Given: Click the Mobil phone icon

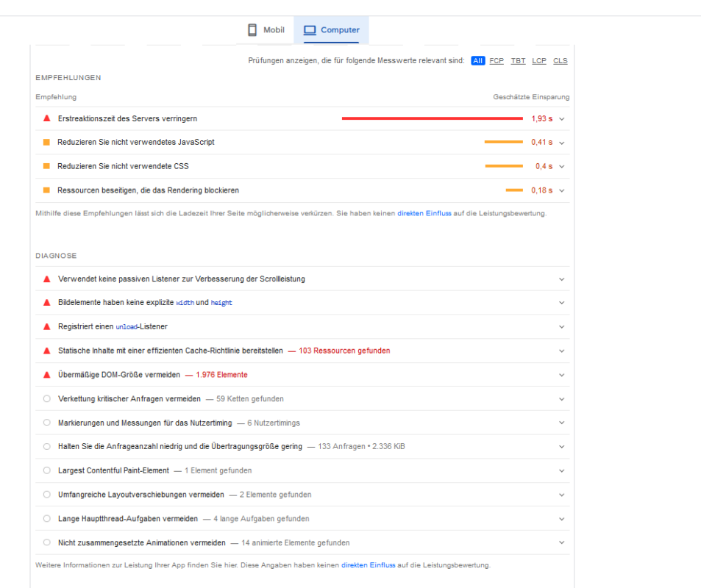Looking at the screenshot, I should (x=252, y=30).
